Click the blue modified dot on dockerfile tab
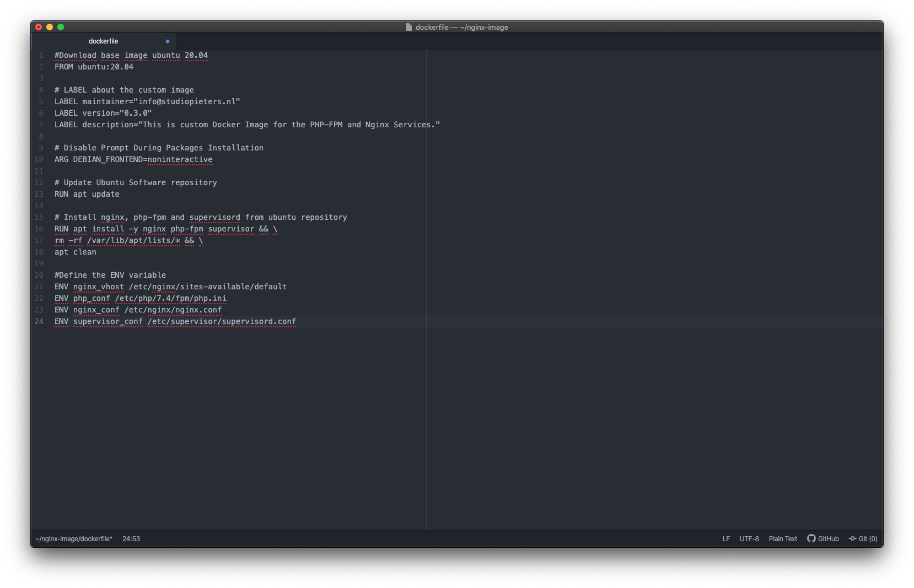The height and width of the screenshot is (588, 914). [168, 41]
